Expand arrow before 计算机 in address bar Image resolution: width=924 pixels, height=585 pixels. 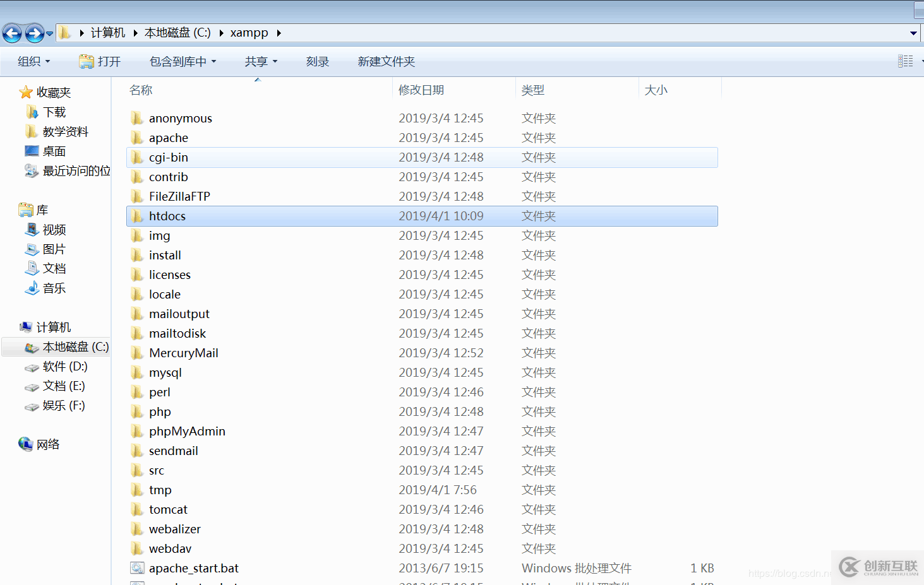(81, 33)
